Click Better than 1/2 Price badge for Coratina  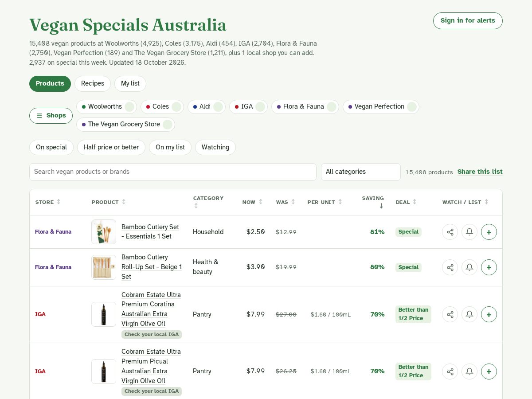(413, 314)
